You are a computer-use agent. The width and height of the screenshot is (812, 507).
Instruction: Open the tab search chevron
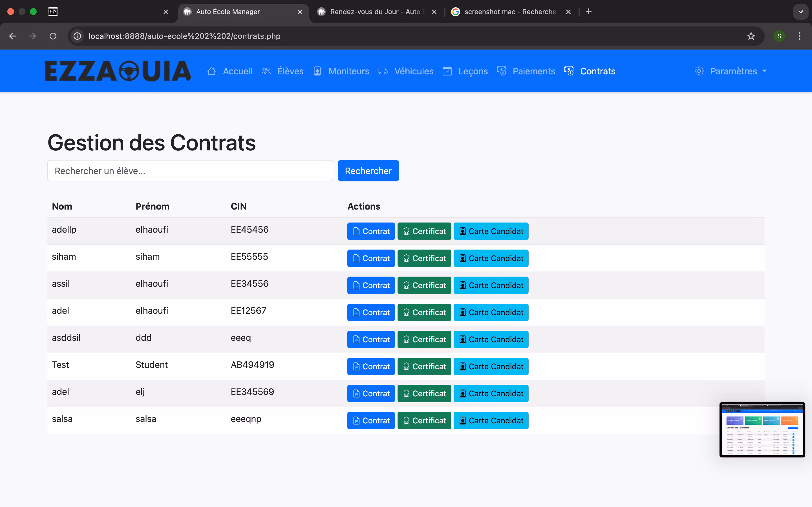(801, 12)
